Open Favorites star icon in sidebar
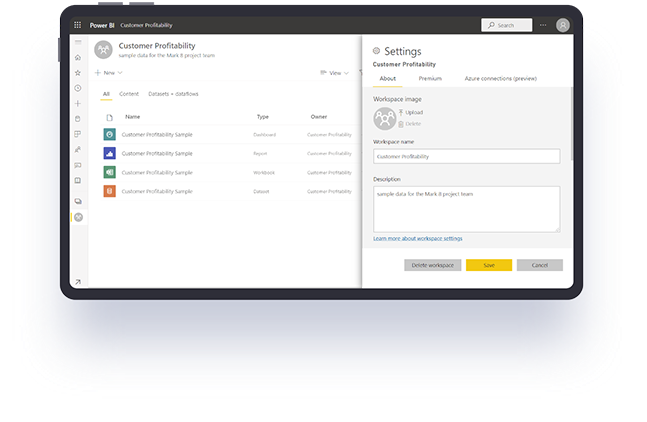Image resolution: width=647 pixels, height=422 pixels. click(78, 73)
